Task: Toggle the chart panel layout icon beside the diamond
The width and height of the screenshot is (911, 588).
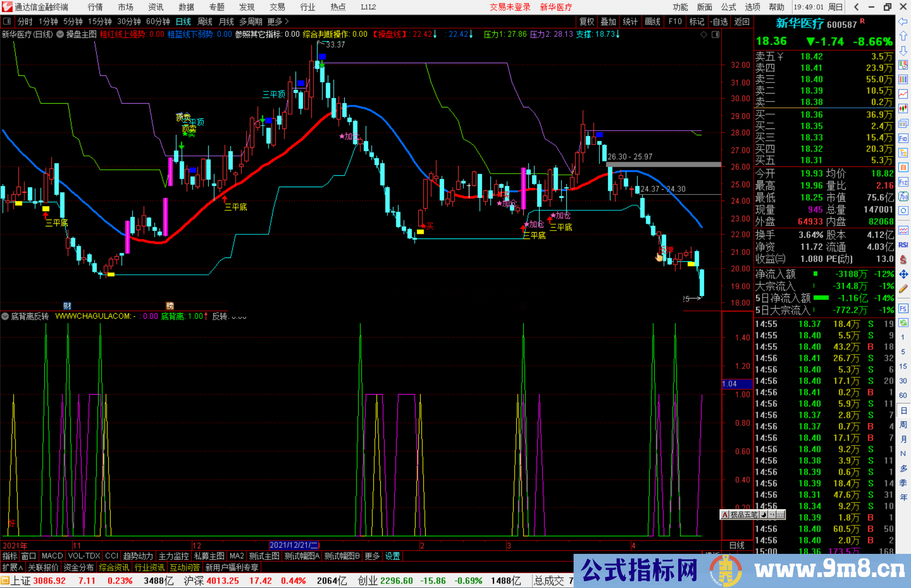Action: click(x=715, y=35)
